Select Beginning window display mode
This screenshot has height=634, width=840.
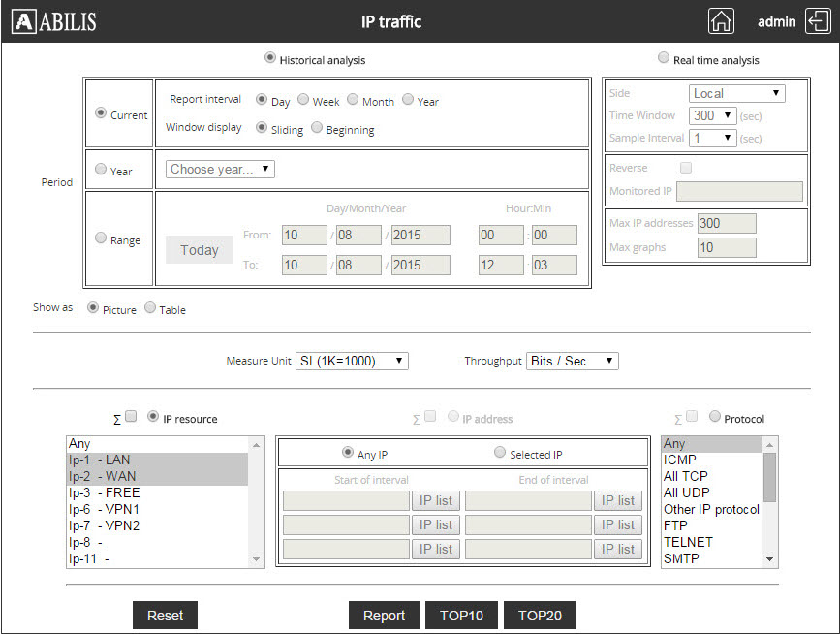tap(317, 126)
